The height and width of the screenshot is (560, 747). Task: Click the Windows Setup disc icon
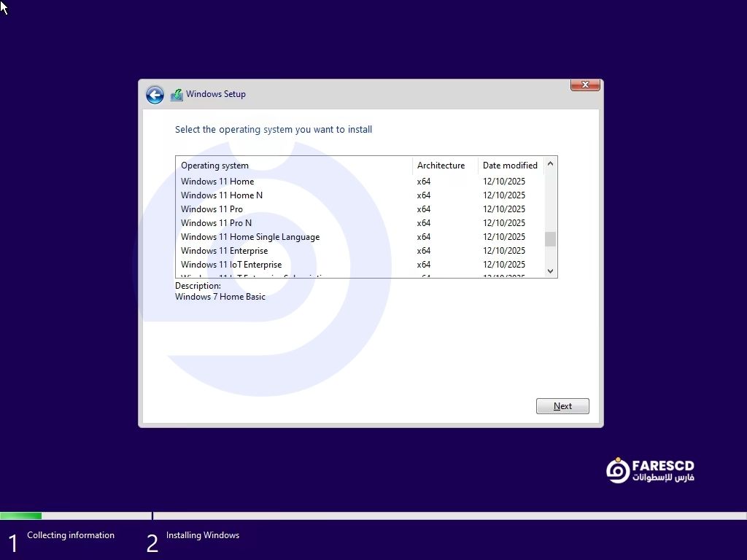tap(177, 95)
